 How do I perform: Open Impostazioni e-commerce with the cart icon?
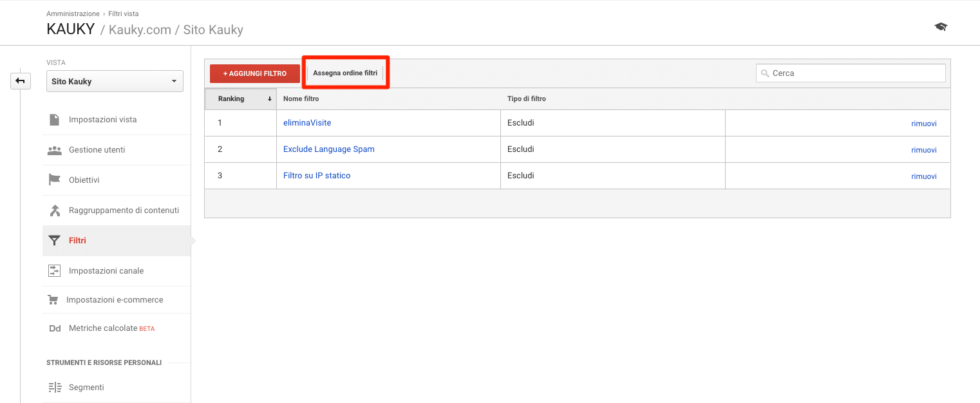[x=55, y=299]
